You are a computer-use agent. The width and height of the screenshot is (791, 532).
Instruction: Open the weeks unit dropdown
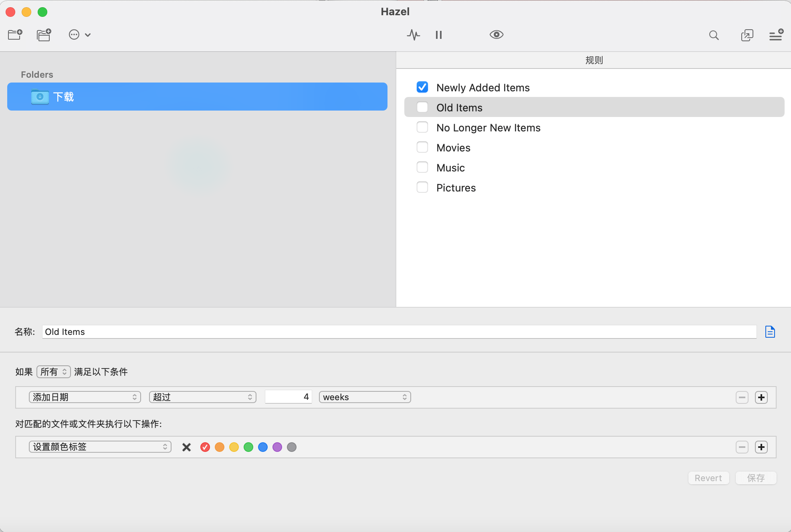(365, 397)
